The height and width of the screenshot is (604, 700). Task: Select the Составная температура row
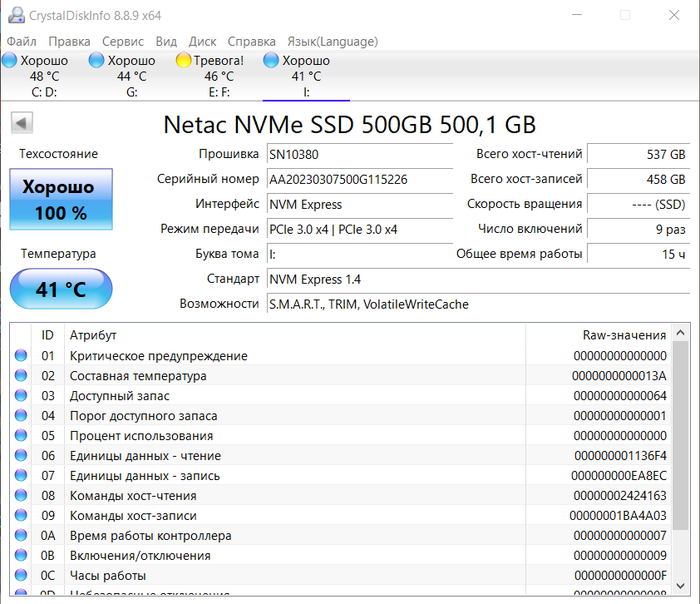341,375
